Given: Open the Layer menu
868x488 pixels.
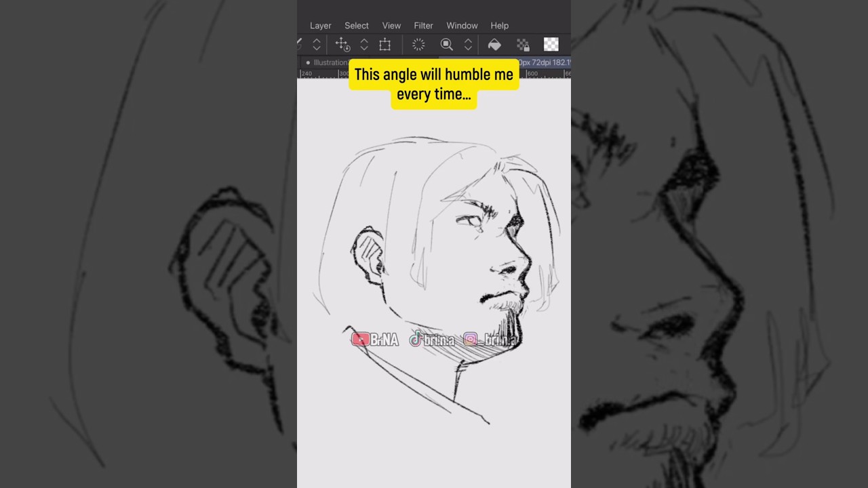Looking at the screenshot, I should point(320,26).
